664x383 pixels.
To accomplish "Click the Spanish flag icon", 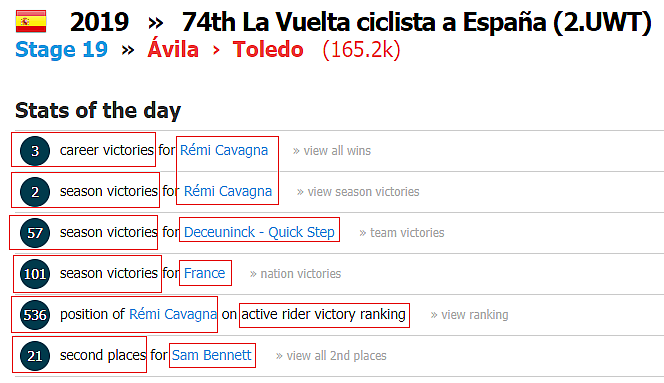I will [31, 21].
